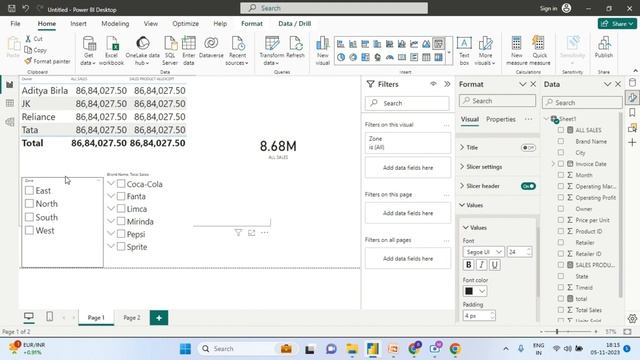Open the Windows Start menu
The width and height of the screenshot is (640, 360).
(185, 349)
